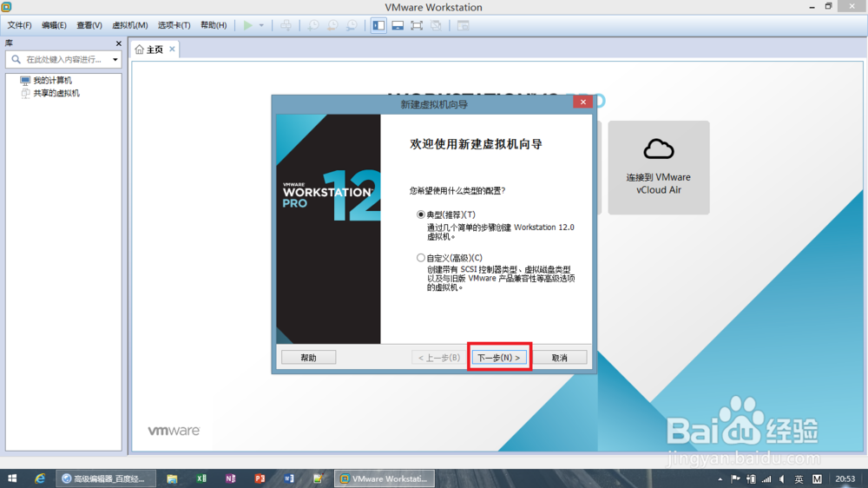This screenshot has width=868, height=488.
Task: Click the console view toolbar icon
Action: pos(464,25)
